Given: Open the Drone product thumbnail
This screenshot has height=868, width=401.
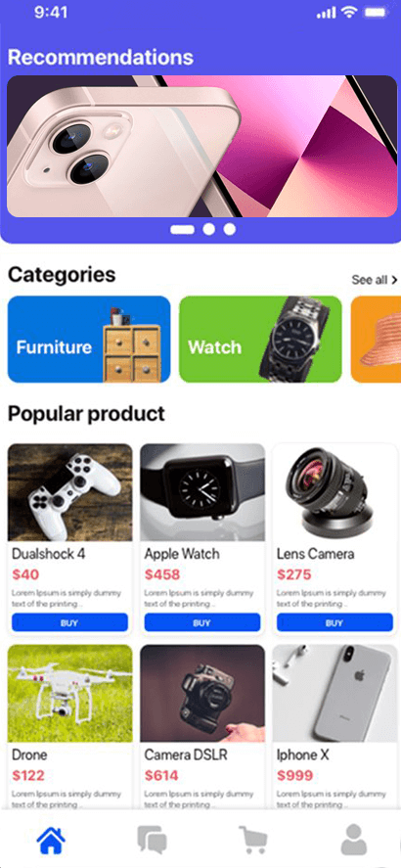Looking at the screenshot, I should pyautogui.click(x=69, y=693).
